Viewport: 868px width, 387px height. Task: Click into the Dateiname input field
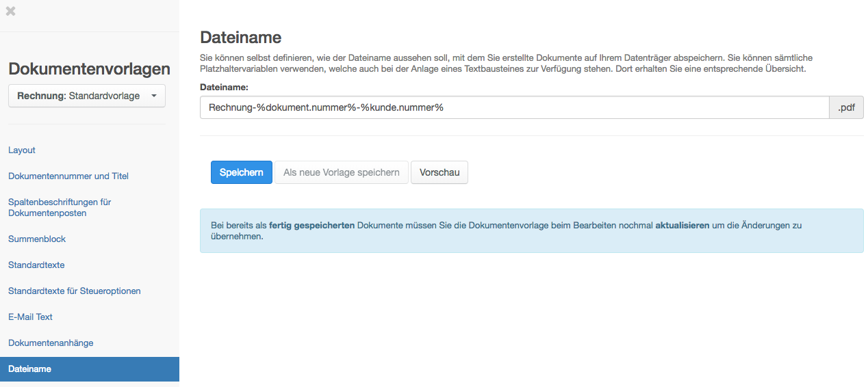pos(513,107)
